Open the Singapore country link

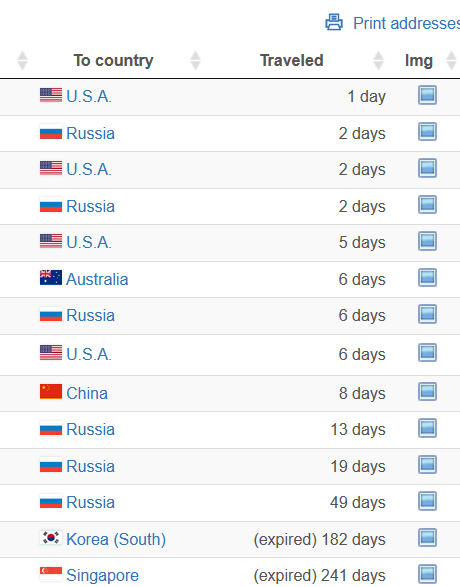(x=102, y=575)
